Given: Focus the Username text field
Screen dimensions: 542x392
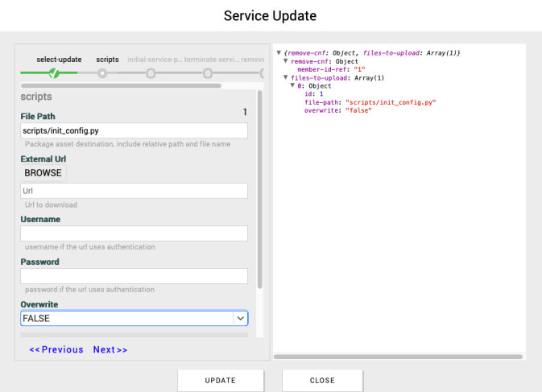Looking at the screenshot, I should click(x=134, y=233).
